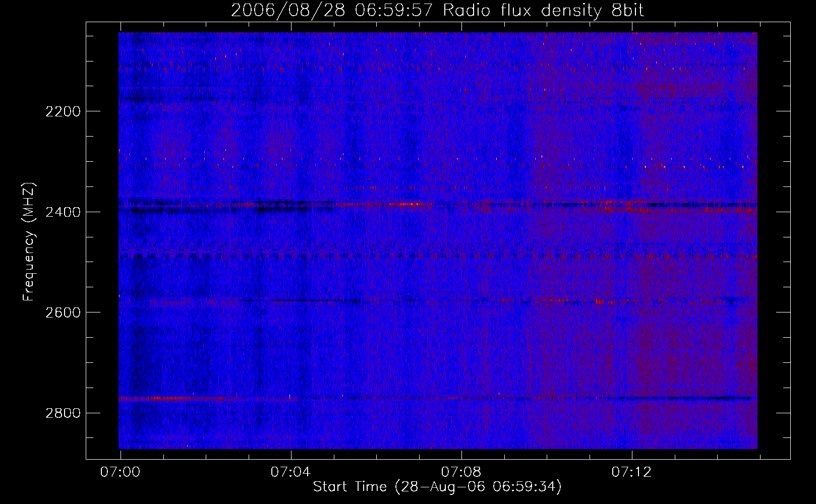The width and height of the screenshot is (816, 504).
Task: Click the "07:04" time tick label
Action: click(x=291, y=472)
